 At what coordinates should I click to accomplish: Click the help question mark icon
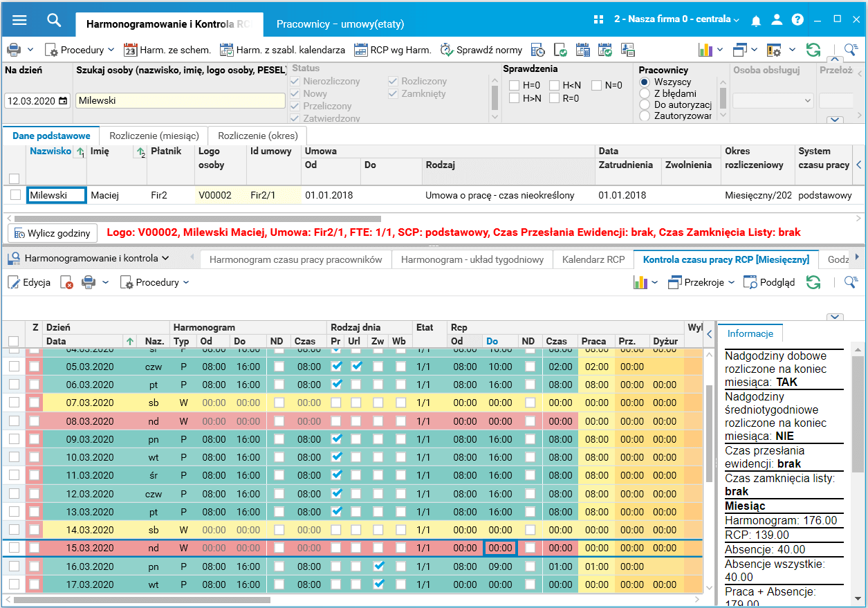tap(797, 20)
